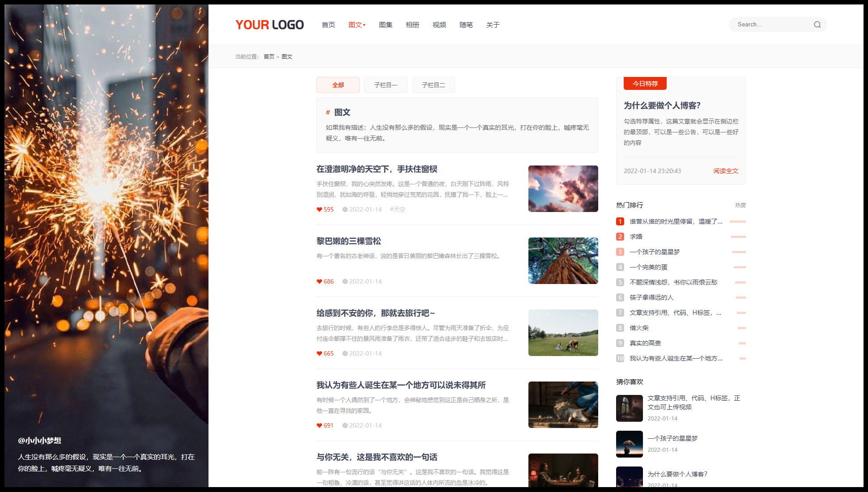The image size is (868, 492).
Task: Open hot ranking item 真实的高贵
Action: pyautogui.click(x=645, y=343)
